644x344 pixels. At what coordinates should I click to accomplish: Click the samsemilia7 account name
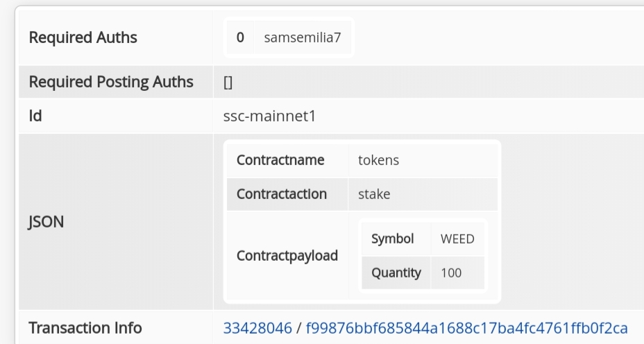pyautogui.click(x=303, y=37)
